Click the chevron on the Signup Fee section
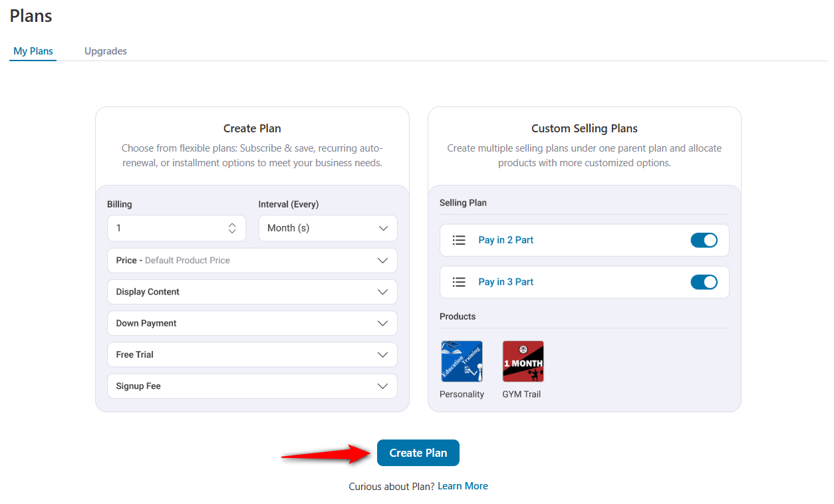Screen dimensions: 834x504 (x=382, y=386)
